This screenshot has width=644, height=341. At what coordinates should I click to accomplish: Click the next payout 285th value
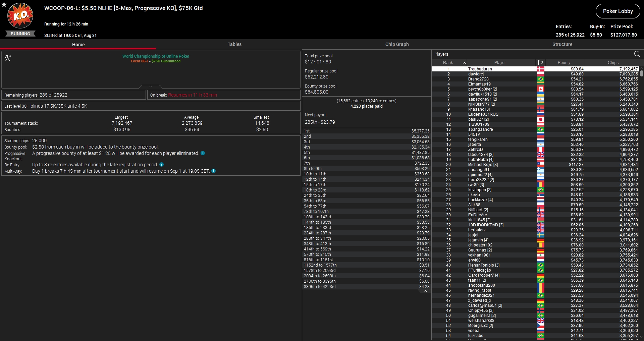click(320, 122)
